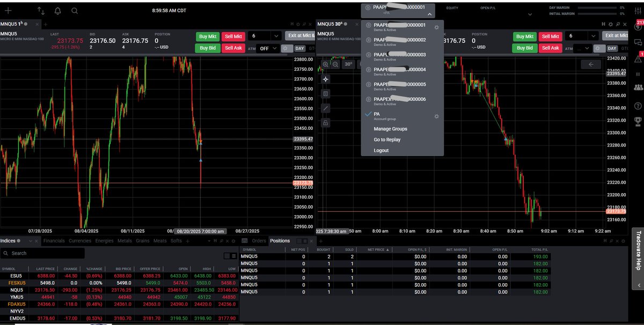The height and width of the screenshot is (325, 644).
Task: Click ATM settings gear in 1h chart
Action: [287, 48]
